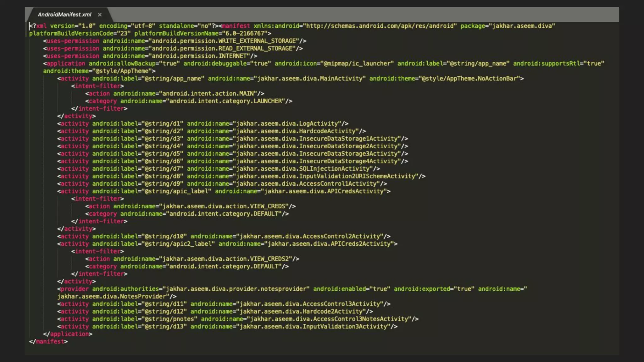Close the AndroidManifest.xml tab
Image resolution: width=644 pixels, height=362 pixels.
point(100,15)
